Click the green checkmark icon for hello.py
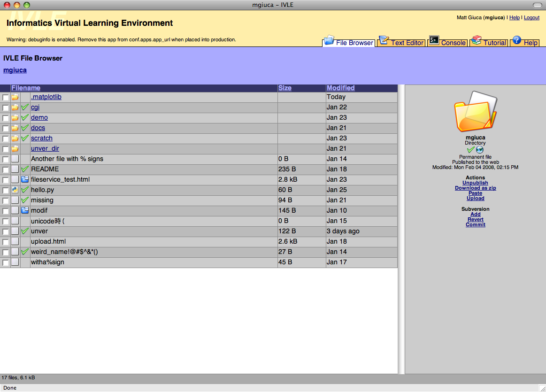The width and height of the screenshot is (546, 392). (25, 190)
